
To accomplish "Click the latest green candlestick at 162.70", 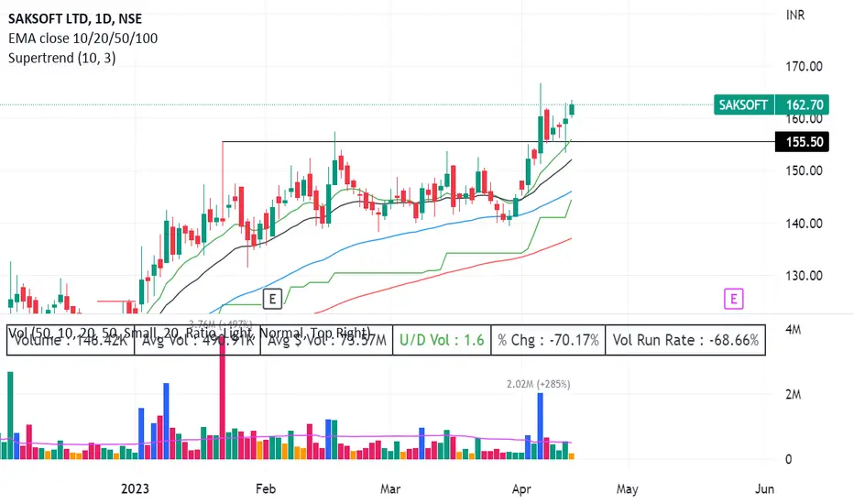I will (572, 108).
